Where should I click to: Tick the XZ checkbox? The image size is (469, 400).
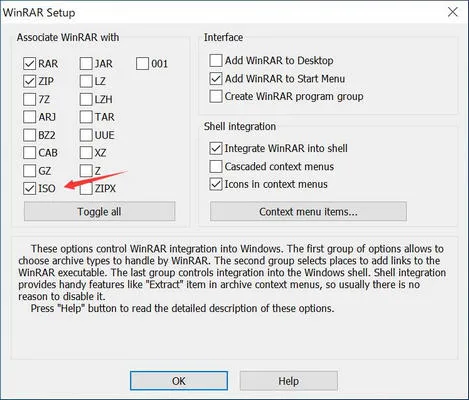click(86, 153)
